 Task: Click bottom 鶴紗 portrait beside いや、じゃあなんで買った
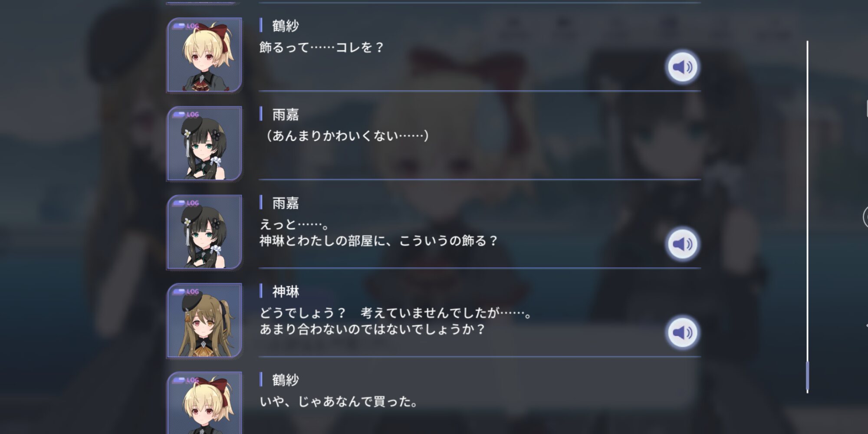click(204, 403)
